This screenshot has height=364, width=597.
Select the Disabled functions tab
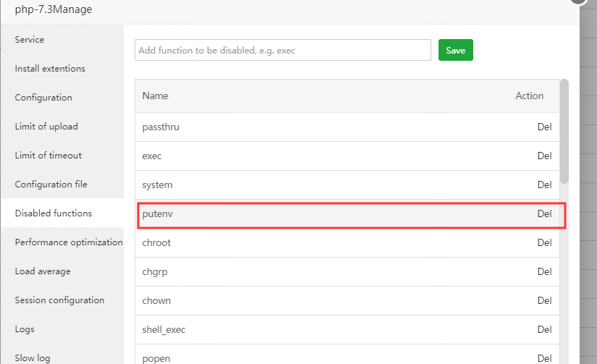[x=54, y=213]
